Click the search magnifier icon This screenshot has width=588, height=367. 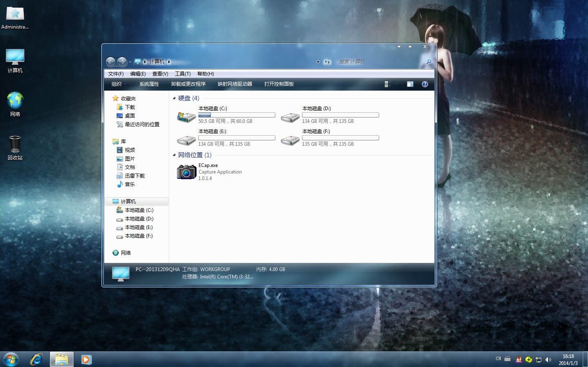pos(429,62)
